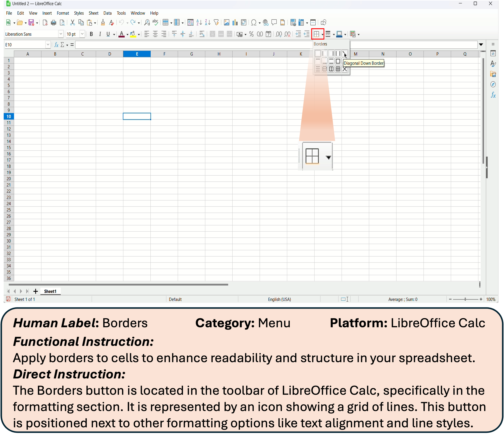
Task: Expand the formula bar arrow
Action: tap(481, 45)
